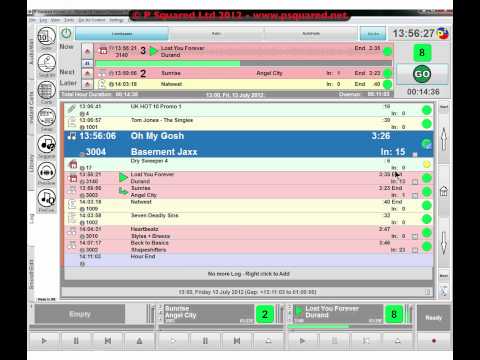Click the pencil icon on UK HOT 10 Promo row
The width and height of the screenshot is (480, 360).
coord(72,109)
